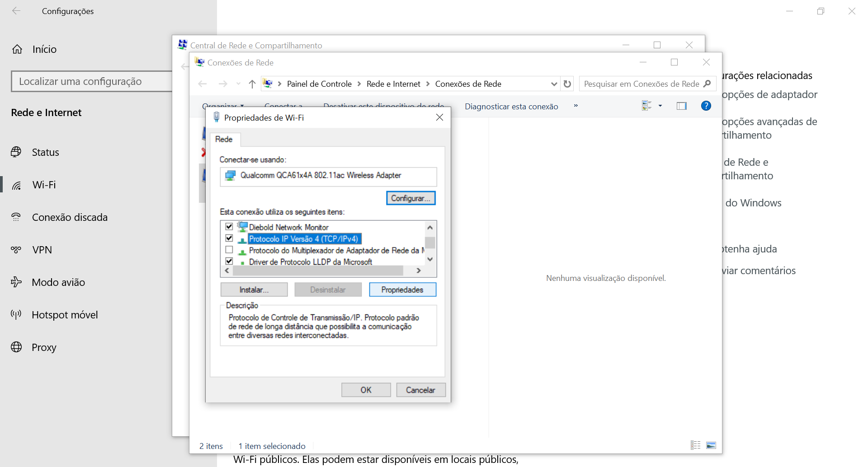Click Conexões de Rede forward arrow
This screenshot has width=868, height=467.
click(223, 84)
